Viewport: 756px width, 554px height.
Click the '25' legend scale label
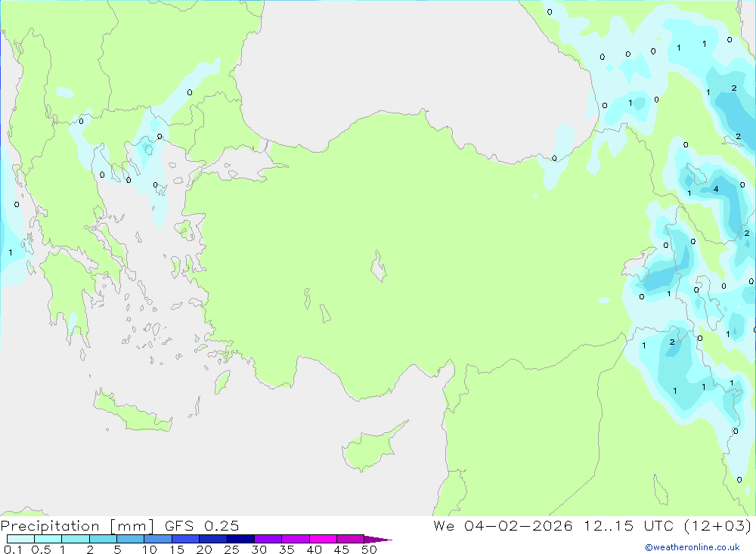[x=231, y=549]
